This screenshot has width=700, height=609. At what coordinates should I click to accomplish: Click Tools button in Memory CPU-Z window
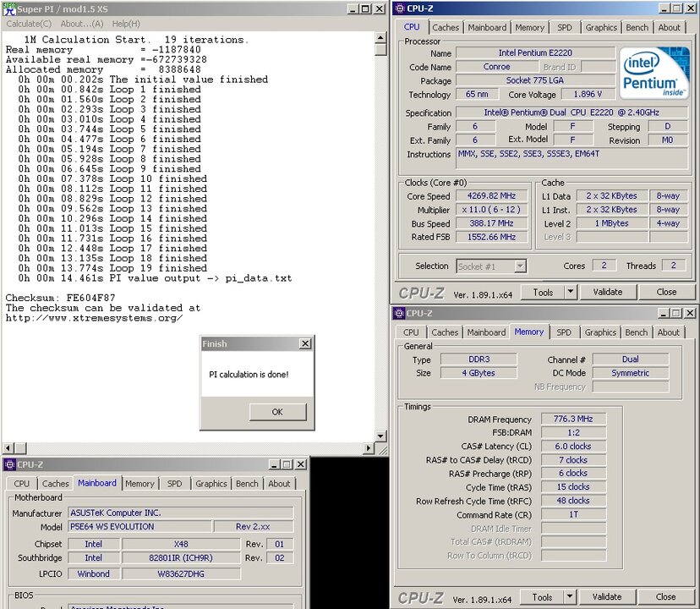pyautogui.click(x=542, y=597)
